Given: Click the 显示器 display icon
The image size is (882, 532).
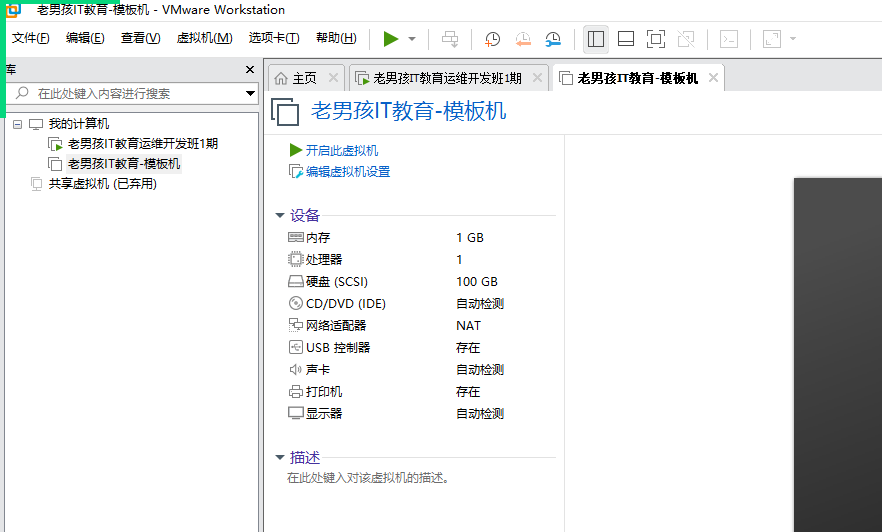Looking at the screenshot, I should 296,413.
